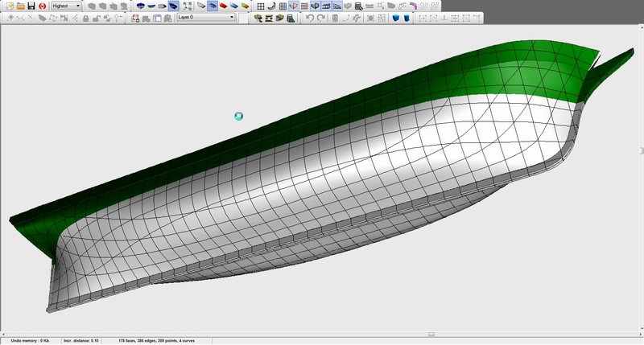Click the undo arrow icon
The image size is (644, 345).
(x=310, y=18)
